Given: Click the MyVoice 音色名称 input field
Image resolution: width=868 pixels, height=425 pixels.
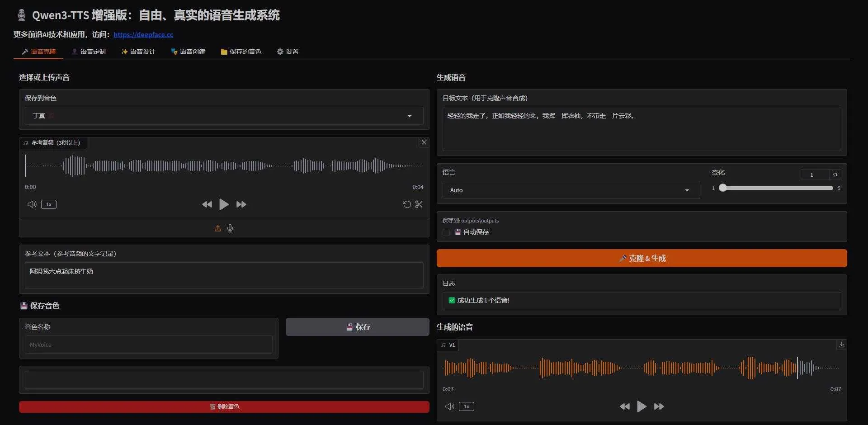Looking at the screenshot, I should (x=148, y=345).
